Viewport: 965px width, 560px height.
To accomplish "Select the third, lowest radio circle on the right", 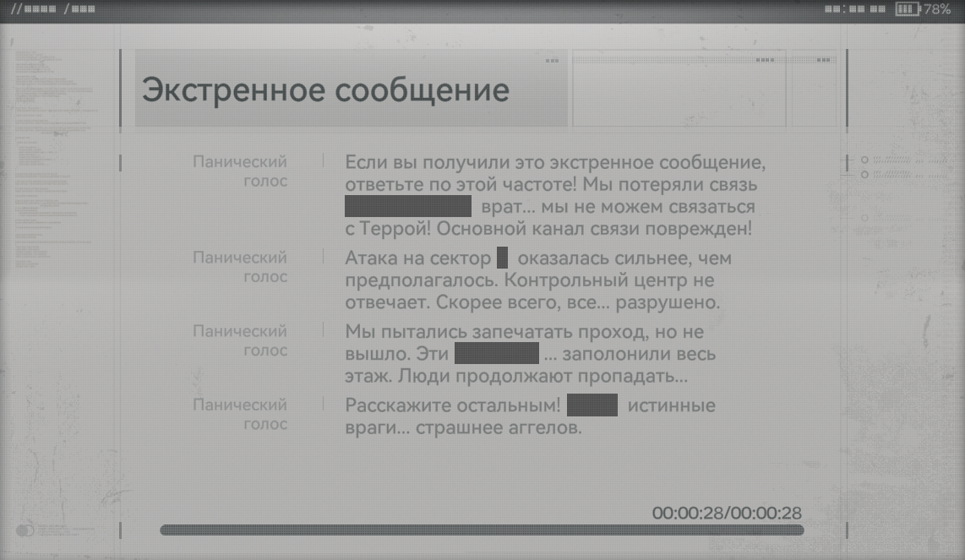I will [x=864, y=218].
